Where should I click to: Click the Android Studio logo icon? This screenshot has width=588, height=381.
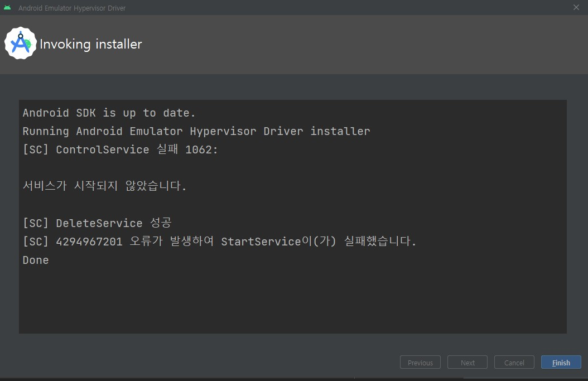coord(21,43)
